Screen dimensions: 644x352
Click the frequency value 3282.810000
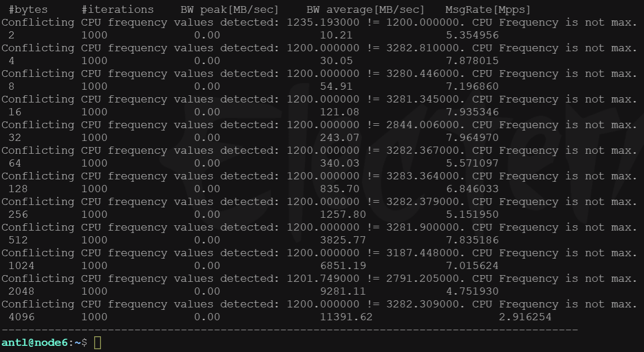tap(422, 48)
